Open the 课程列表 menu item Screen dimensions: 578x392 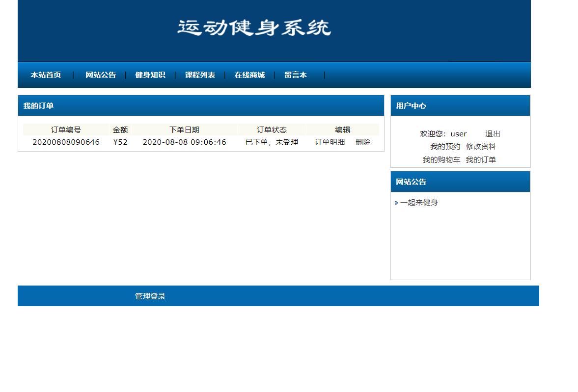point(199,75)
